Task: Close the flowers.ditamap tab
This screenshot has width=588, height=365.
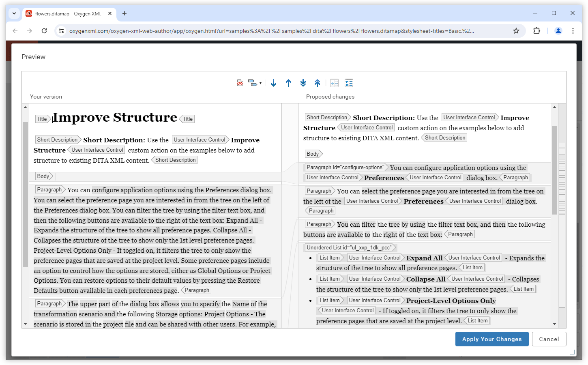Action: 110,13
